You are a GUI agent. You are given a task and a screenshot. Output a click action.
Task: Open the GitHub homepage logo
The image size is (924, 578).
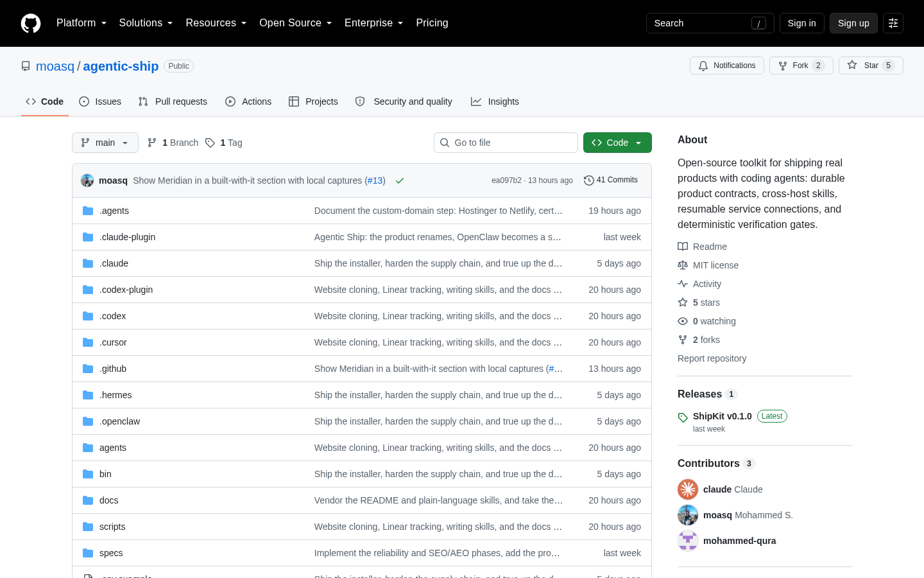click(x=31, y=23)
